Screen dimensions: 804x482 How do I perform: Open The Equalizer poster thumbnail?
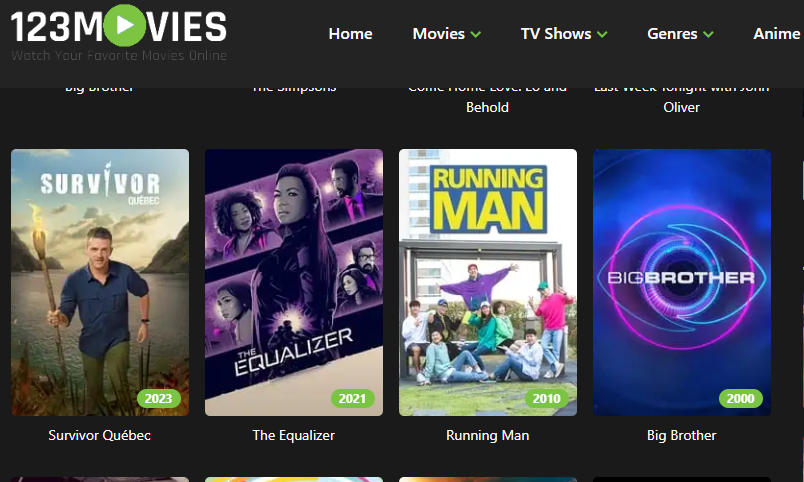click(x=294, y=283)
